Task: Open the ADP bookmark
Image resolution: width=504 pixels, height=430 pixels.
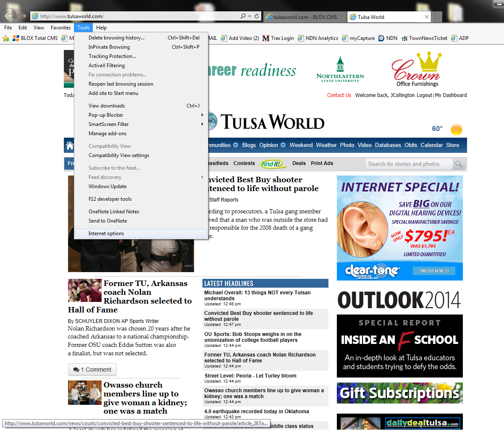Action: tap(459, 38)
